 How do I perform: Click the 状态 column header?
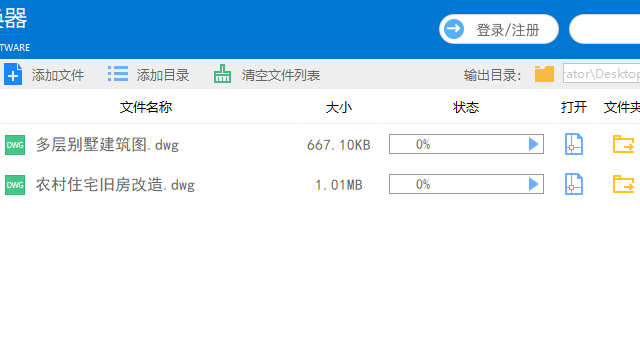coord(466,107)
